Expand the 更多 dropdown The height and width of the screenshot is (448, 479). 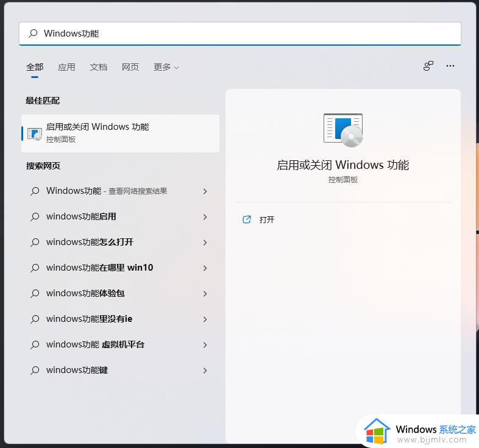[x=166, y=67]
